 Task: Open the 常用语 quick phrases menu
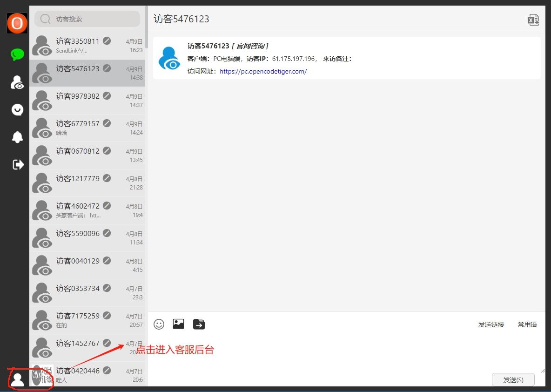click(527, 324)
